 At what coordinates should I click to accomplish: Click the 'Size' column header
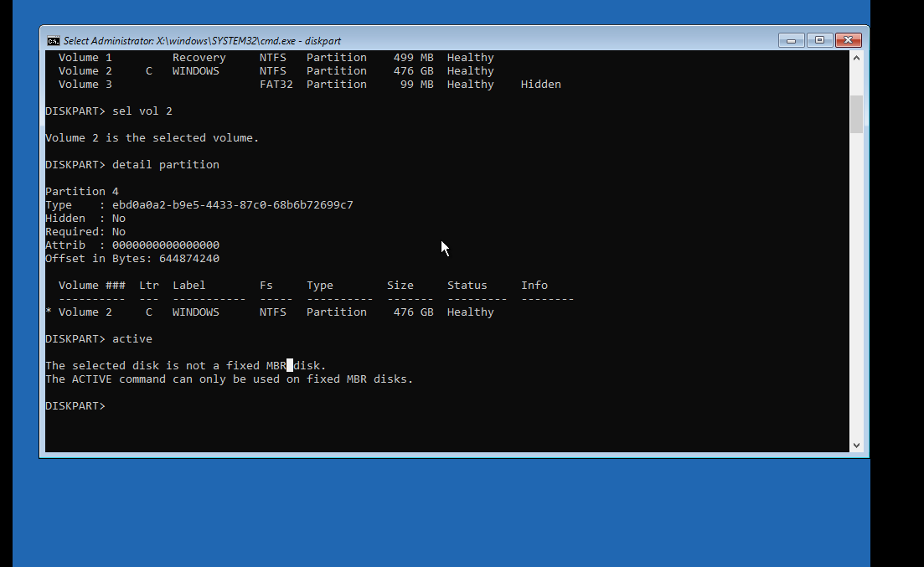pyautogui.click(x=400, y=286)
